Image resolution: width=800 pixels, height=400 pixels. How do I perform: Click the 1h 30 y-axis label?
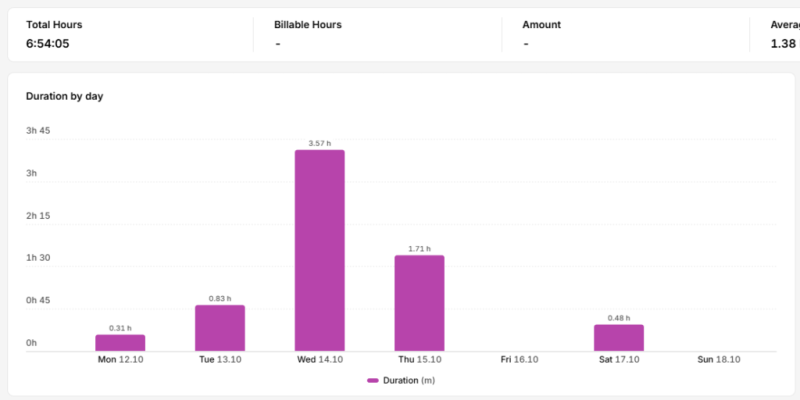coord(38,258)
